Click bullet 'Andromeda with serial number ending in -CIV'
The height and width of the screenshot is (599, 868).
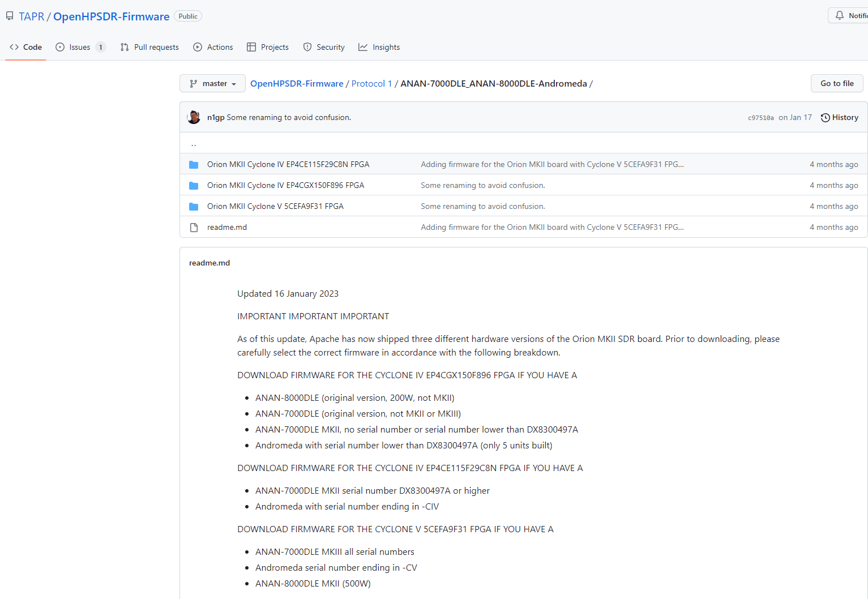347,506
